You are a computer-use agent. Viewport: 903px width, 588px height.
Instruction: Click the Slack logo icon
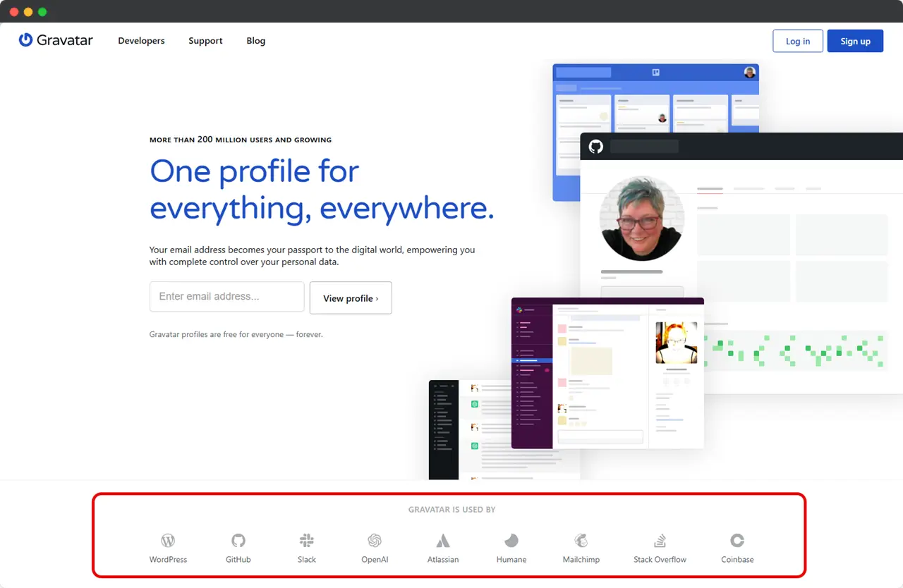coord(307,541)
